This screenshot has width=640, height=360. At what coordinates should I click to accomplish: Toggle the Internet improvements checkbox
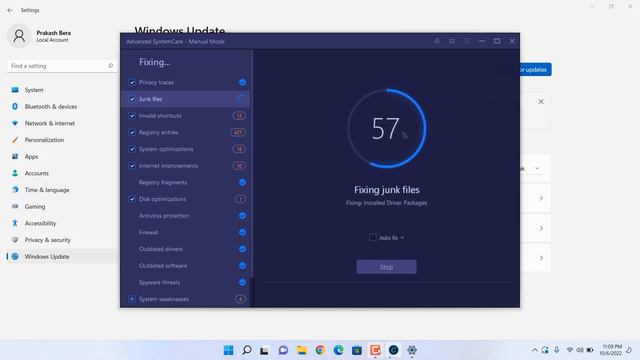[x=132, y=166]
